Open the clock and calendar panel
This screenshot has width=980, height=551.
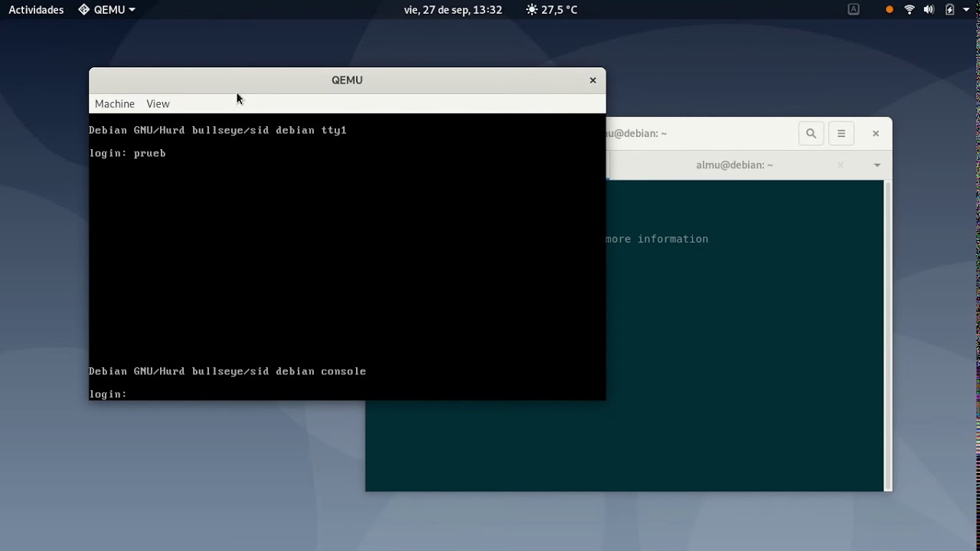[x=453, y=10]
